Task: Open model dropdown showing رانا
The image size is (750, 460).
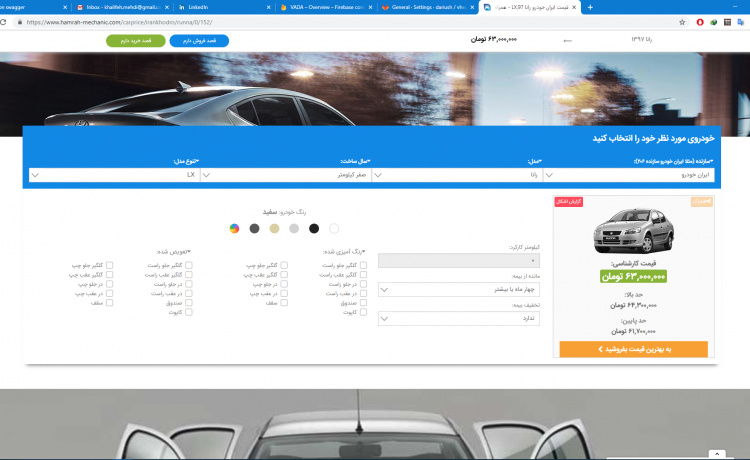Action: (457, 175)
